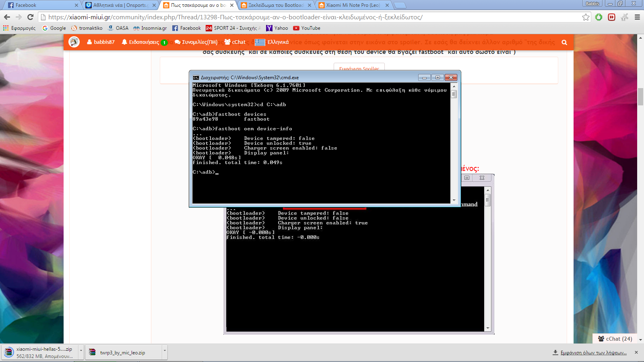Open the Εφαρμογές apps shortcut
The image size is (644, 362).
click(x=19, y=28)
